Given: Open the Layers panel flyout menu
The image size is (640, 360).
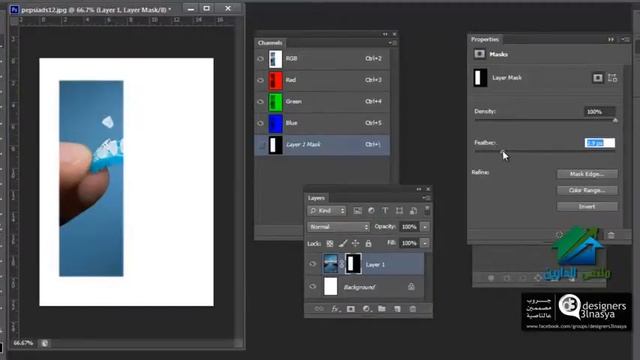Looking at the screenshot, I should 427,198.
